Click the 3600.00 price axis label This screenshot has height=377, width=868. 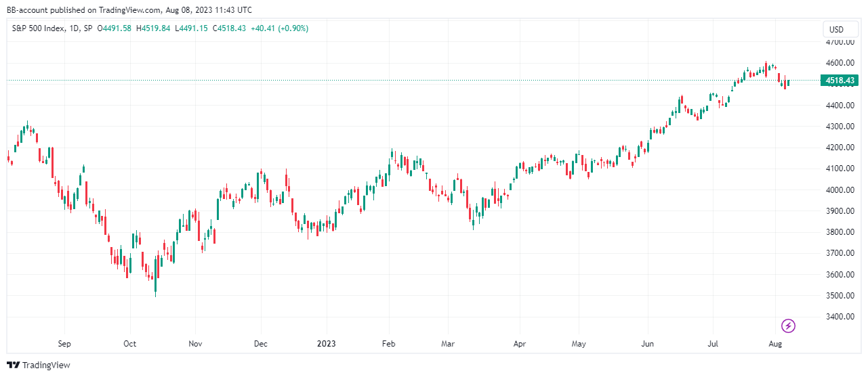[x=839, y=275]
